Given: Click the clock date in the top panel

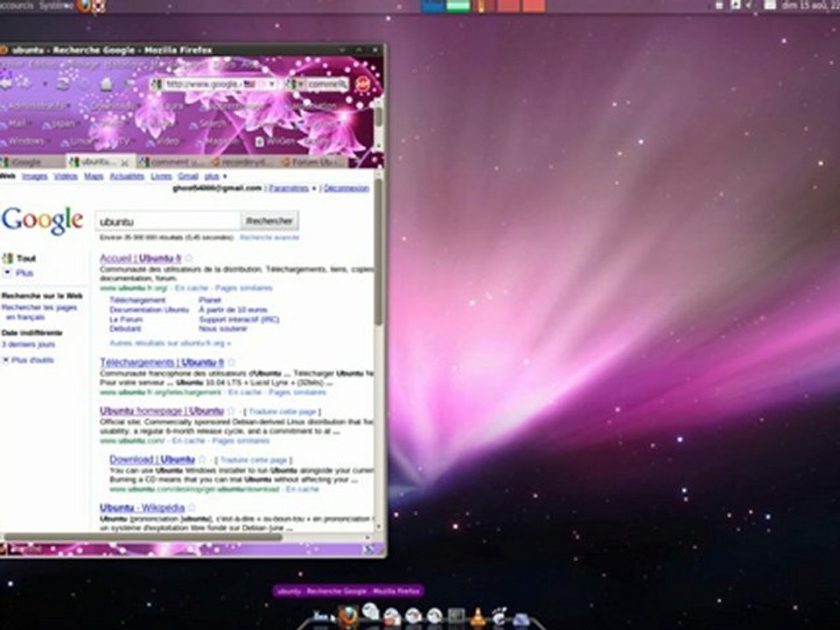Looking at the screenshot, I should tap(810, 5).
